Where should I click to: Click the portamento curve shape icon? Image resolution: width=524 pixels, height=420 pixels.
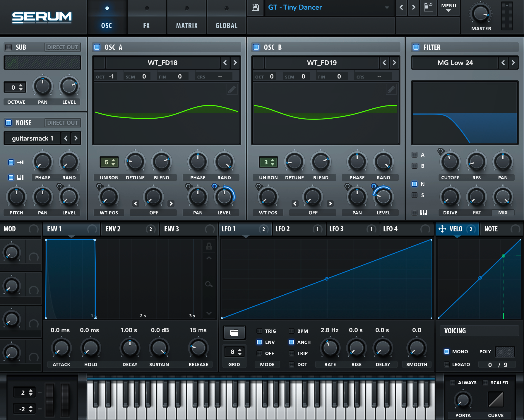pyautogui.click(x=496, y=400)
